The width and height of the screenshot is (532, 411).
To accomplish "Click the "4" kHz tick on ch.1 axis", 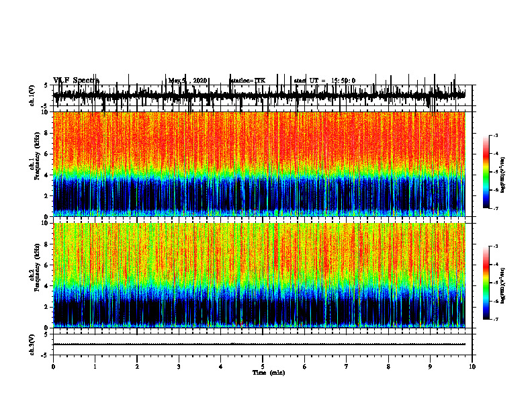I will pyautogui.click(x=47, y=175).
